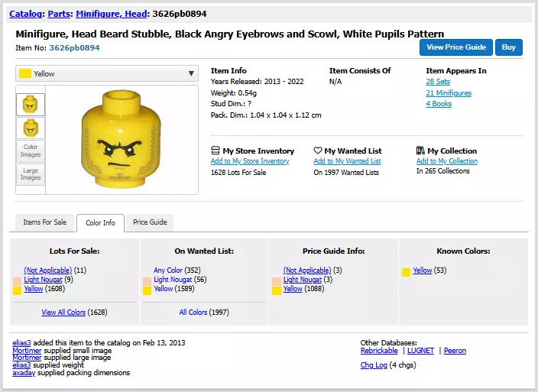Click the Years Released: 2013 - 2022 text
The height and width of the screenshot is (392, 538).
point(257,82)
